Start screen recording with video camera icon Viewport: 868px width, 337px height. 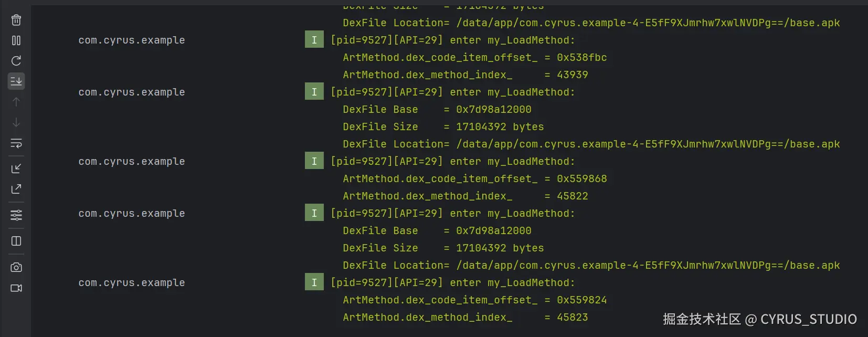click(x=16, y=288)
